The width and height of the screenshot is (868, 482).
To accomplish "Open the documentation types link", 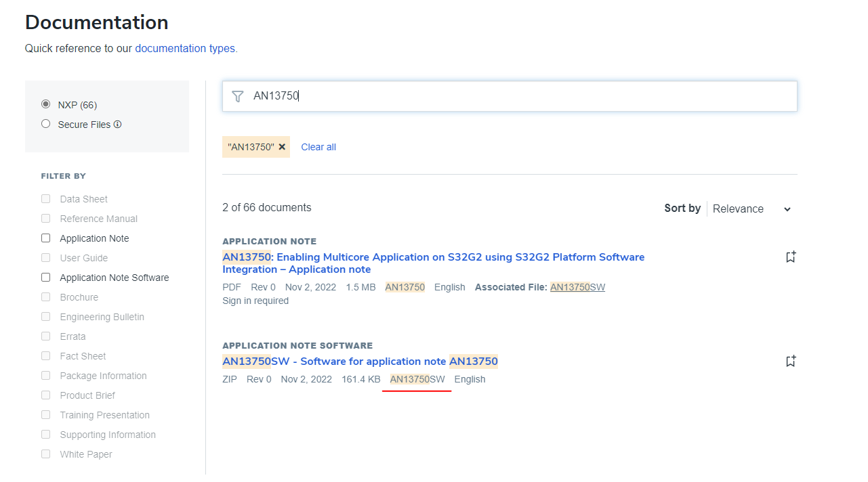I will (185, 49).
